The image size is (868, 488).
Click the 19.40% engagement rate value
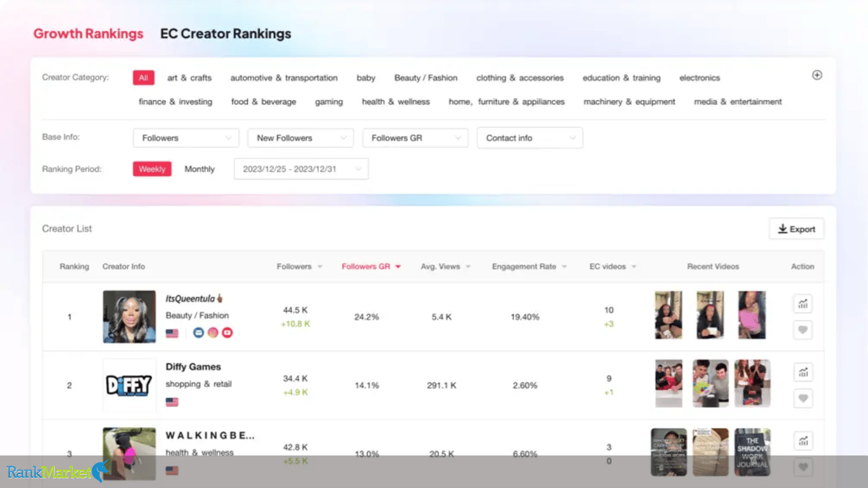click(x=525, y=317)
